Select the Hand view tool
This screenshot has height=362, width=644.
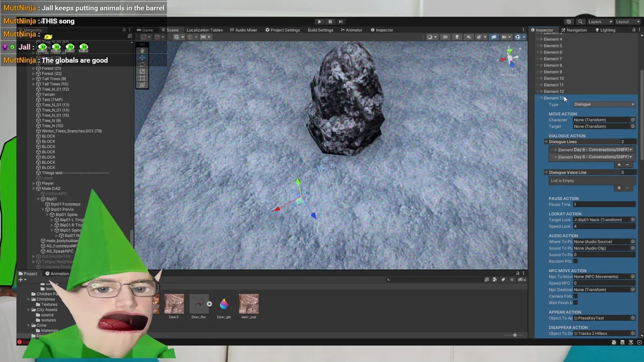click(x=142, y=50)
